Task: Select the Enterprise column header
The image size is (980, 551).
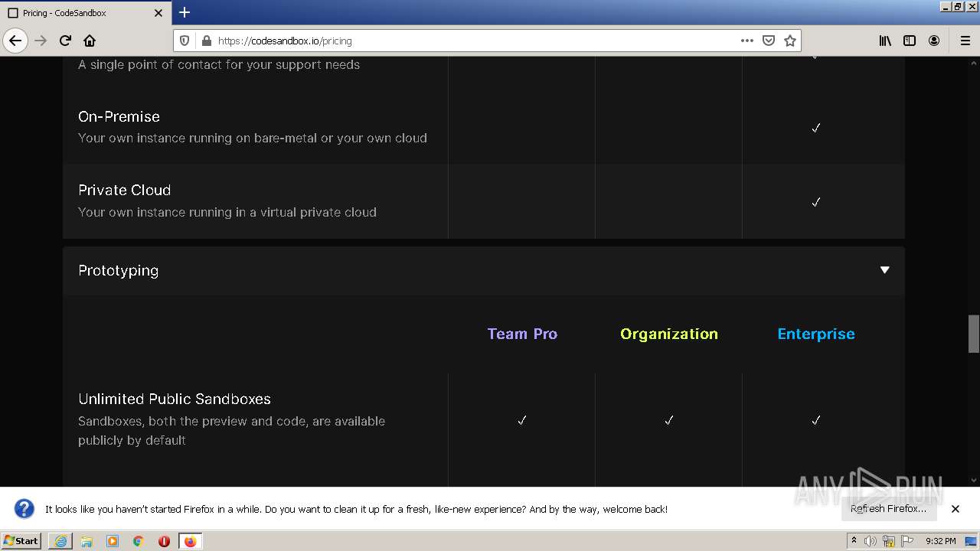Action: (816, 334)
